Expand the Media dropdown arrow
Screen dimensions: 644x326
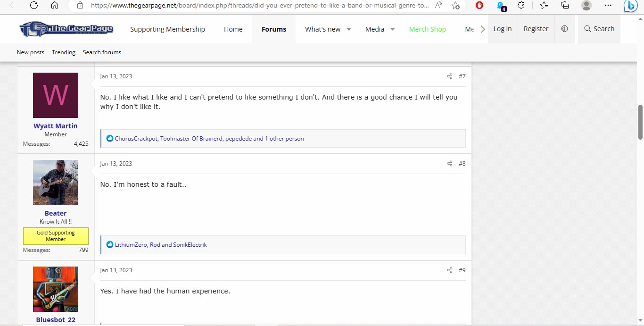pos(392,29)
